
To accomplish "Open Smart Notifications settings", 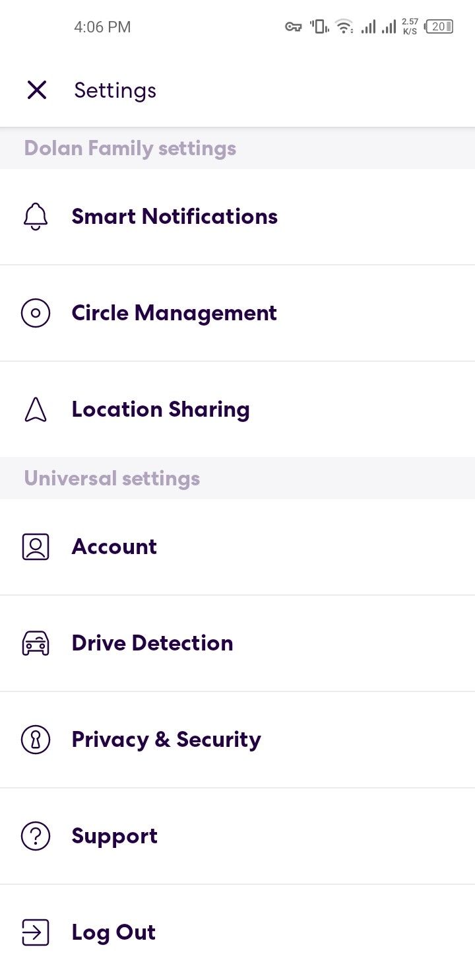I will coord(174,217).
